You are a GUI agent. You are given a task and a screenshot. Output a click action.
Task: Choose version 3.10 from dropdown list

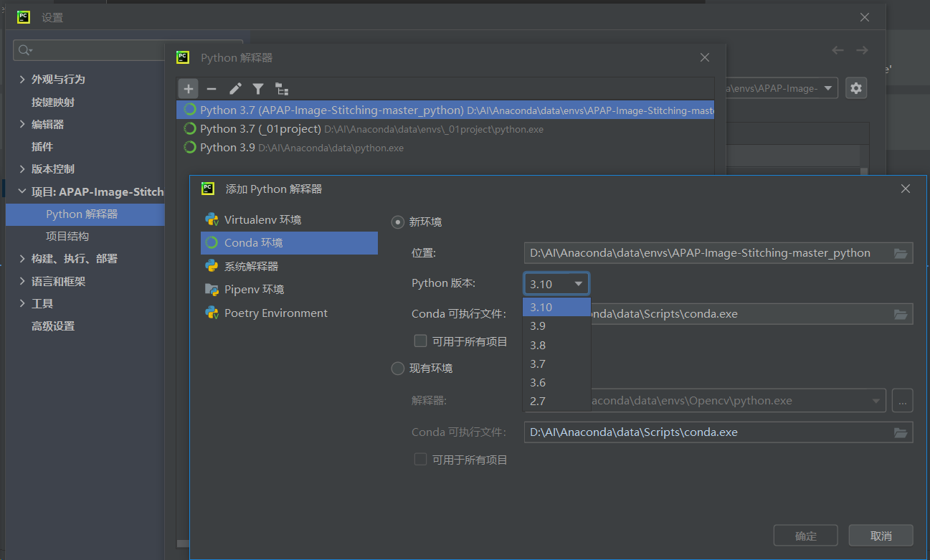(556, 308)
